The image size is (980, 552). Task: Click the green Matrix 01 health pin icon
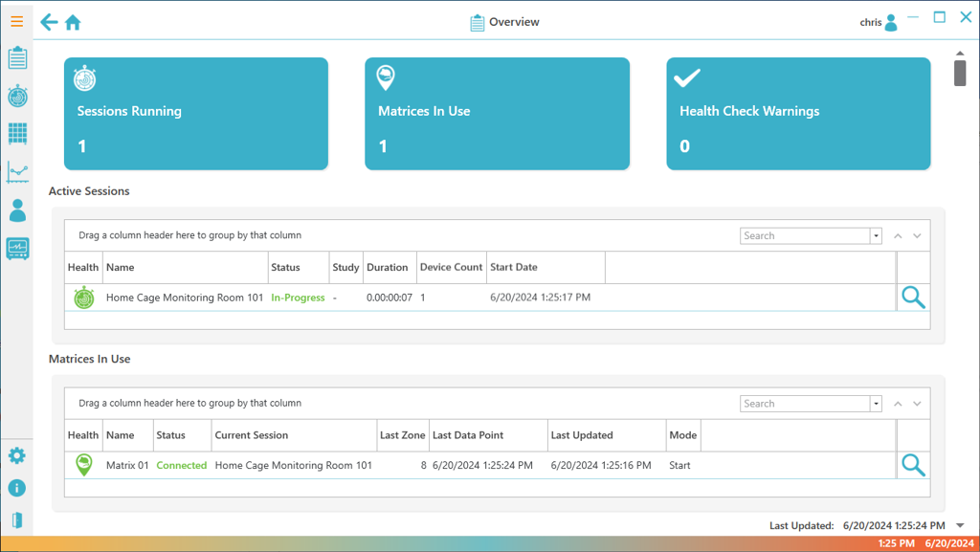tap(84, 465)
